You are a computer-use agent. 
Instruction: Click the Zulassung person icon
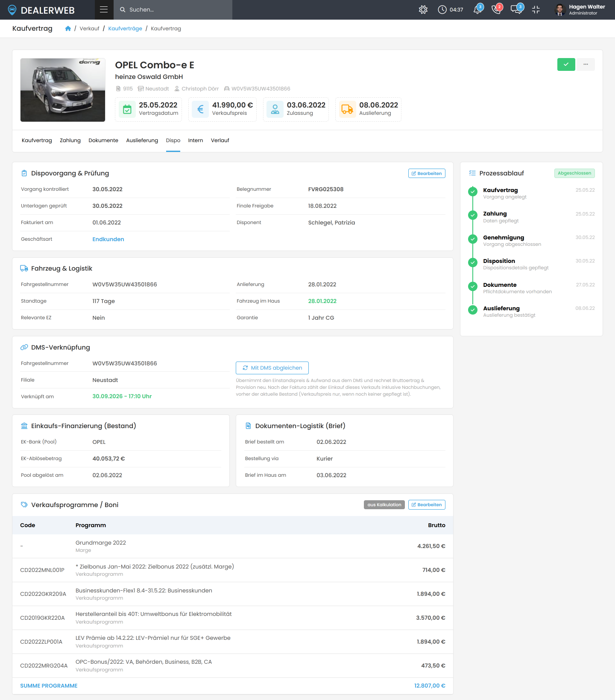pyautogui.click(x=275, y=109)
